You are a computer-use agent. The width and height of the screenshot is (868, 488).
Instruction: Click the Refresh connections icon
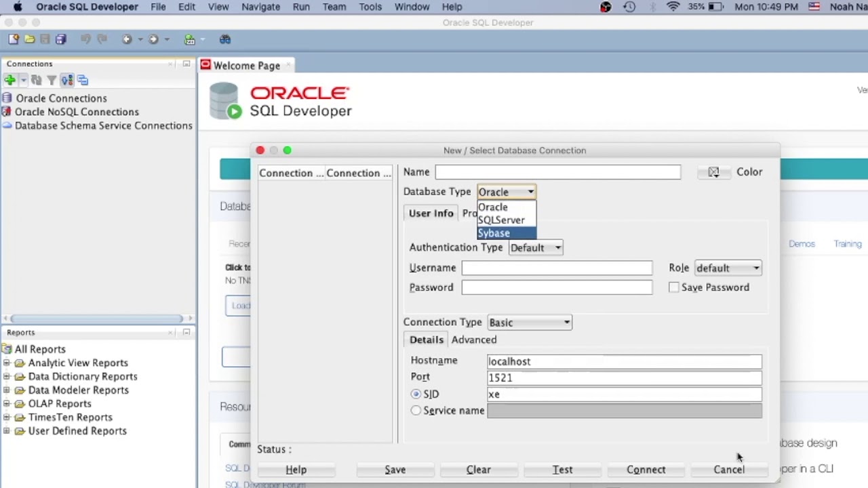click(37, 80)
